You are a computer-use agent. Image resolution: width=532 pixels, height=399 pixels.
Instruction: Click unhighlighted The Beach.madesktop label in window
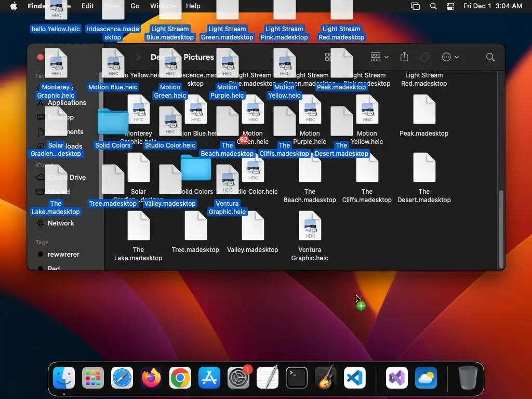310,196
